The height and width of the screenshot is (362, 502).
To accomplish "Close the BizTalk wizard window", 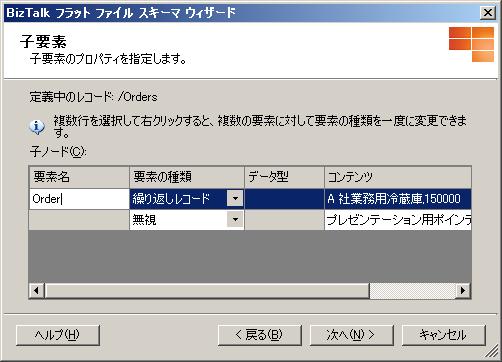I will 487,13.
